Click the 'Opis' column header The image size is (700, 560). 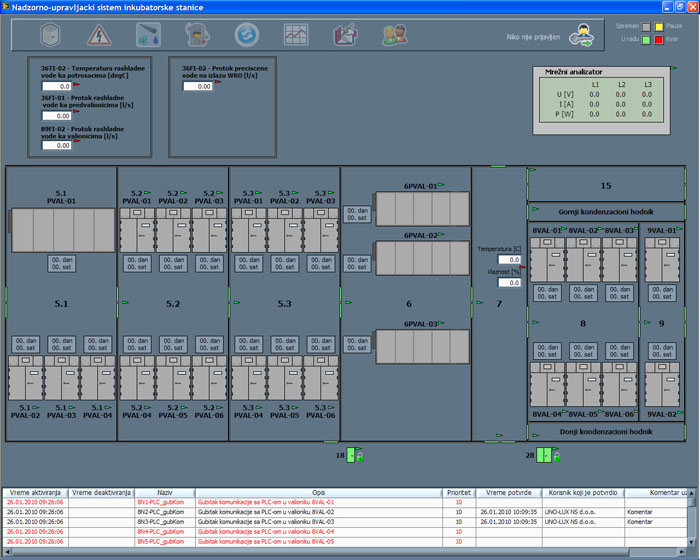pyautogui.click(x=318, y=493)
